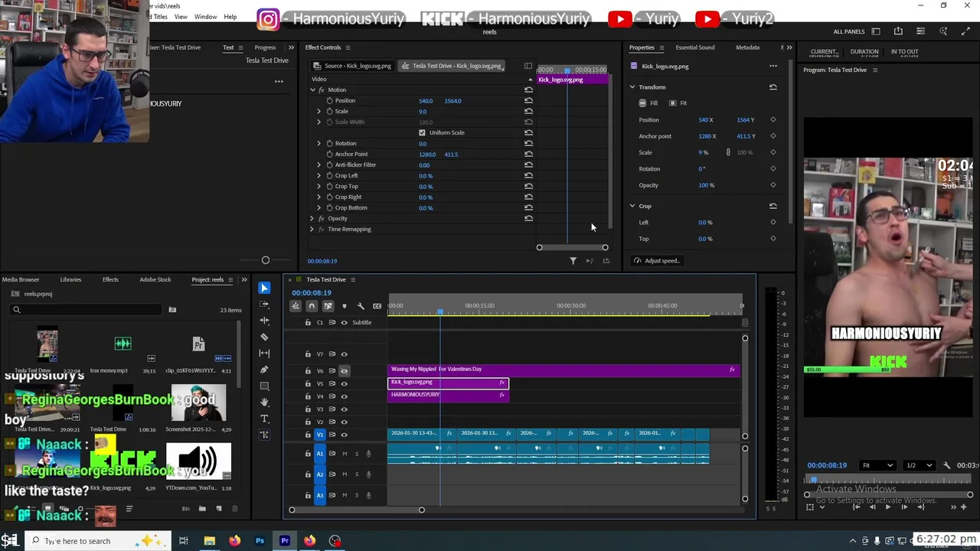Click the ALL PANELS workspace label
This screenshot has height=551, width=980.
849,31
